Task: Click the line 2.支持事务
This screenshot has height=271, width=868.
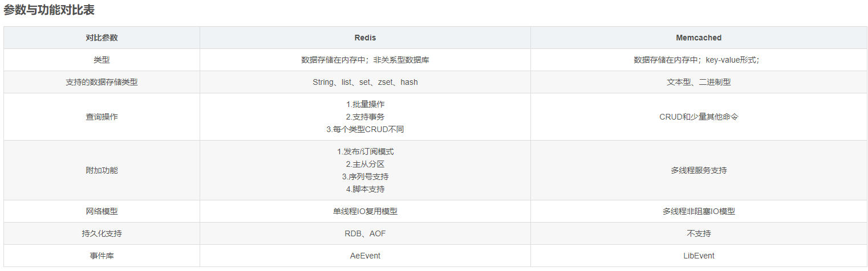Action: point(365,117)
